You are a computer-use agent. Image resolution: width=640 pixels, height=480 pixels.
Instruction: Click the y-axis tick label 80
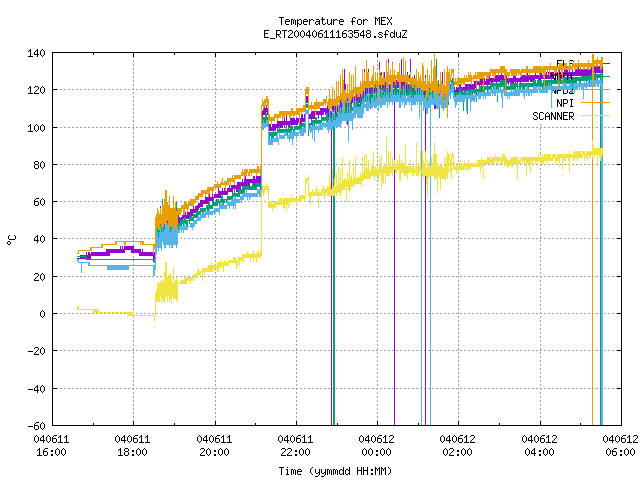click(39, 164)
